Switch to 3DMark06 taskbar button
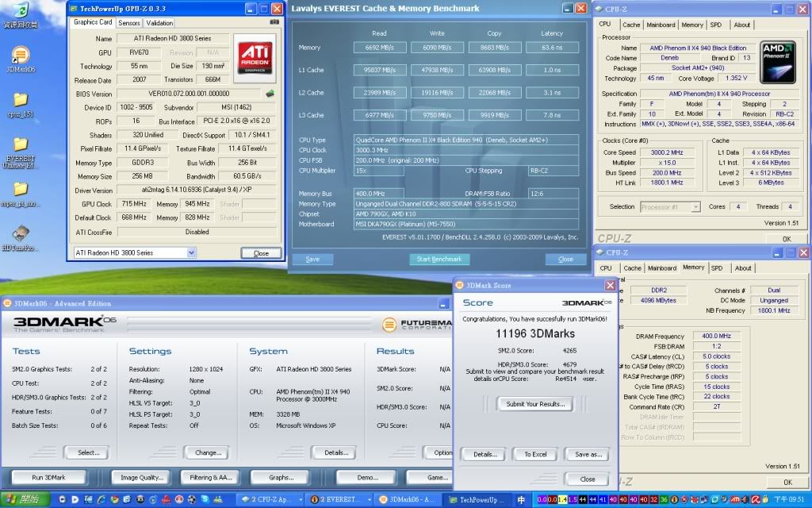Screen dimensions: 812x508 pyautogui.click(x=408, y=500)
